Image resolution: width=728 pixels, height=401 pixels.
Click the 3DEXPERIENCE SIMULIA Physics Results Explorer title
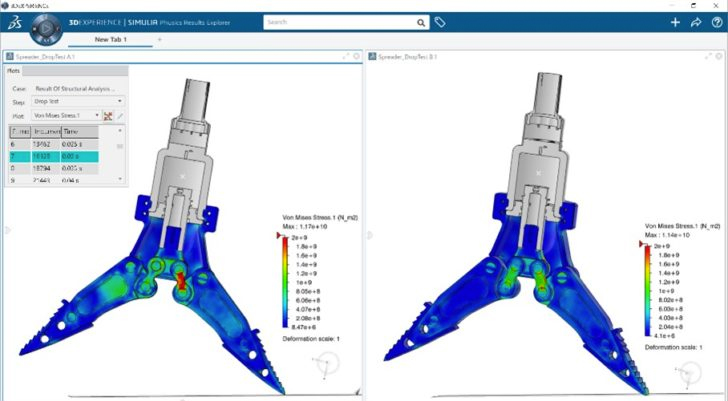pos(150,22)
